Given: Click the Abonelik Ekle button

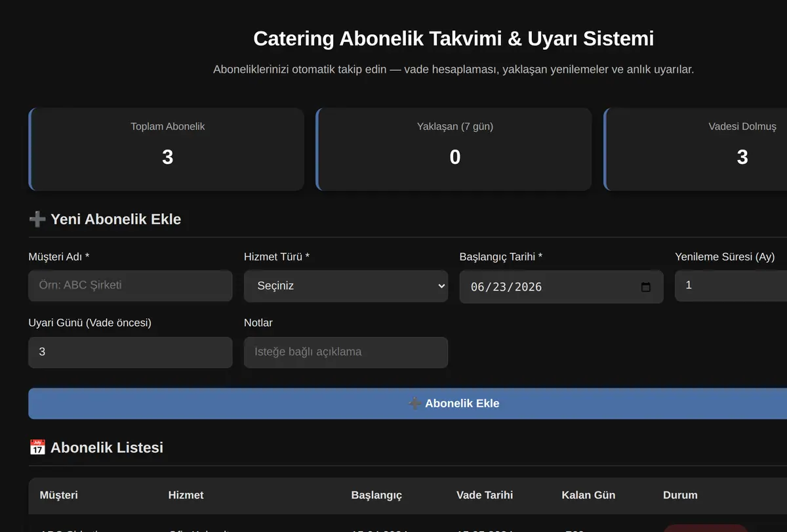Looking at the screenshot, I should point(407,403).
